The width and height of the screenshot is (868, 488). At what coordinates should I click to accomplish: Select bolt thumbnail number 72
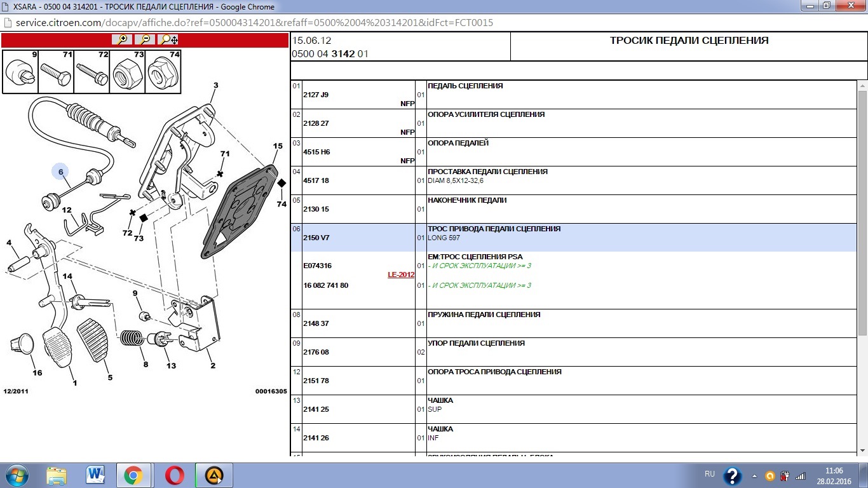point(92,72)
